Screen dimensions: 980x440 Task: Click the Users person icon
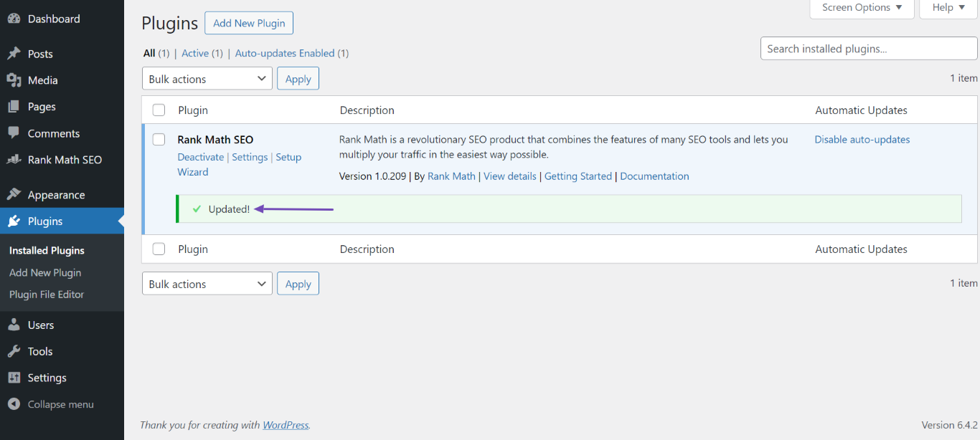click(x=14, y=325)
